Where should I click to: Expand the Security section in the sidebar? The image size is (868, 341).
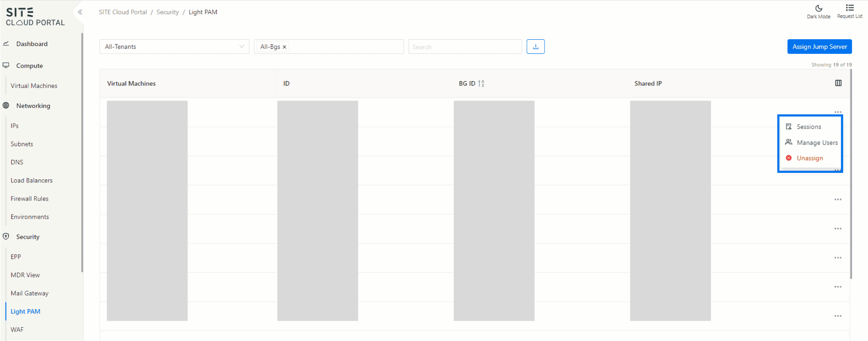28,237
